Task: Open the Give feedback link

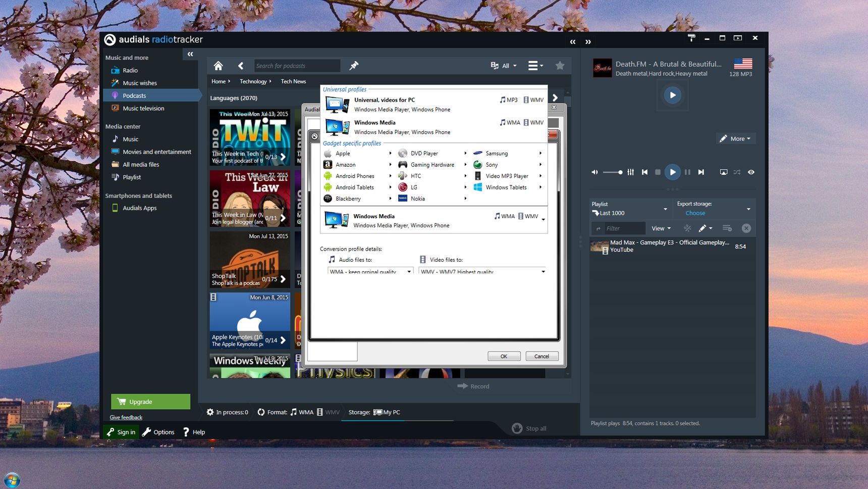Action: [126, 417]
